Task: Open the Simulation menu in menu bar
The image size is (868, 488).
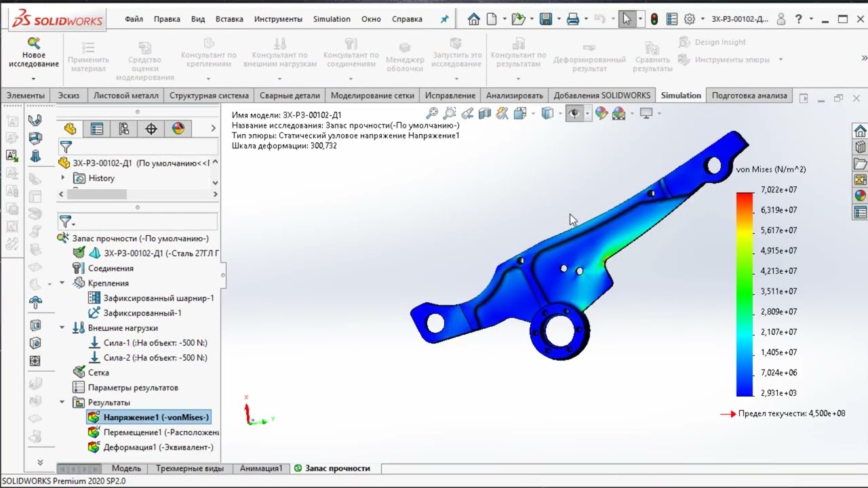Action: 332,19
